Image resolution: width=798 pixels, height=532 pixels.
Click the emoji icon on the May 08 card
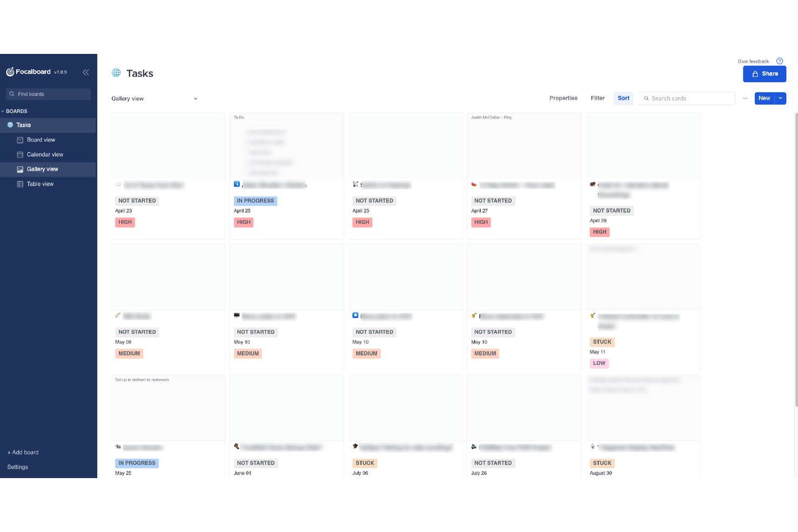118,316
